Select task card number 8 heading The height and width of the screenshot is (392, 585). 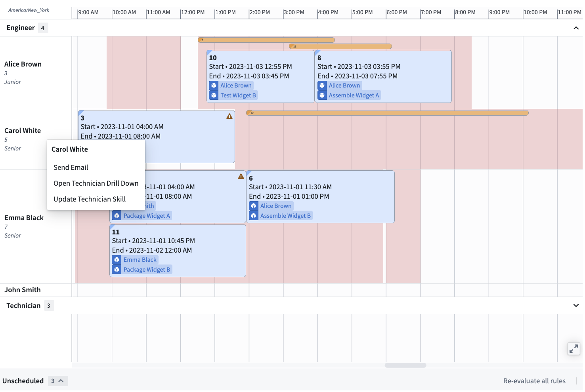point(319,58)
